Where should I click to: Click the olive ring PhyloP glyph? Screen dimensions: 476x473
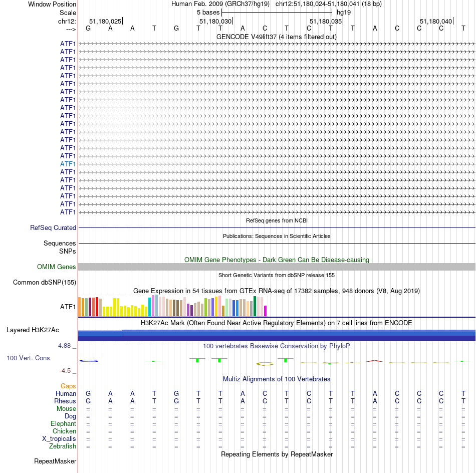coord(265,363)
